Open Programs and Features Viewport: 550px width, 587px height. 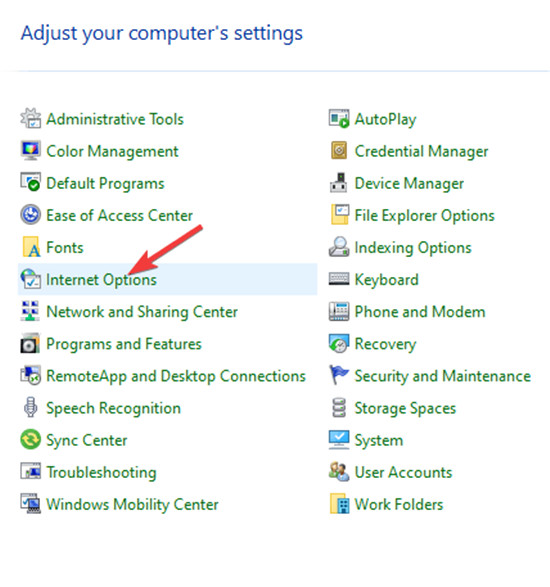pos(124,344)
